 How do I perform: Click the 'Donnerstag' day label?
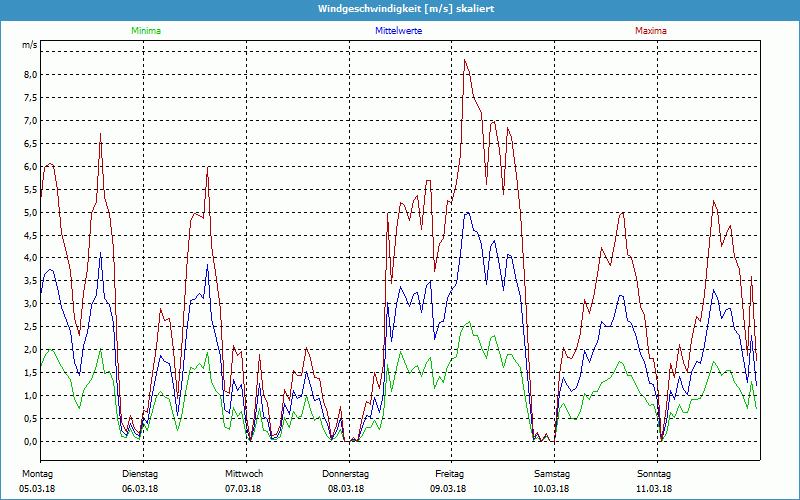(345, 474)
